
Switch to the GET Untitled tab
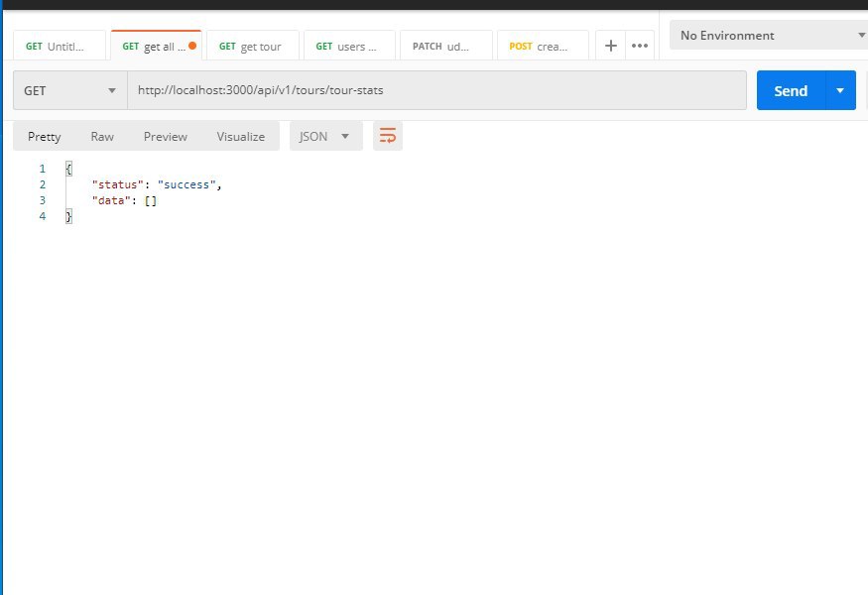[x=60, y=46]
